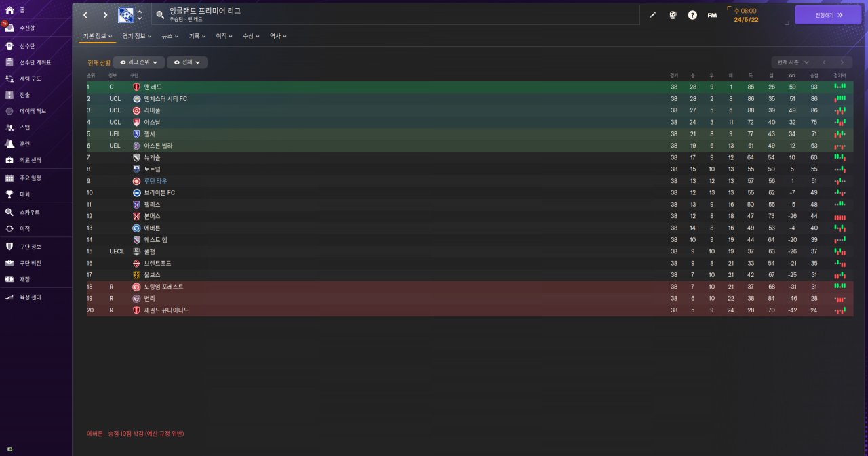
Task: Go forward with the right arrow
Action: [105, 14]
